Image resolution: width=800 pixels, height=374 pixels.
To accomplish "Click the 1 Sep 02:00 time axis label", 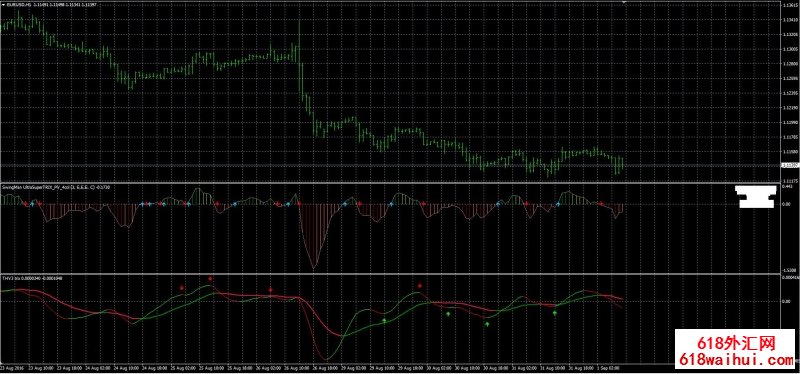I will coord(609,368).
